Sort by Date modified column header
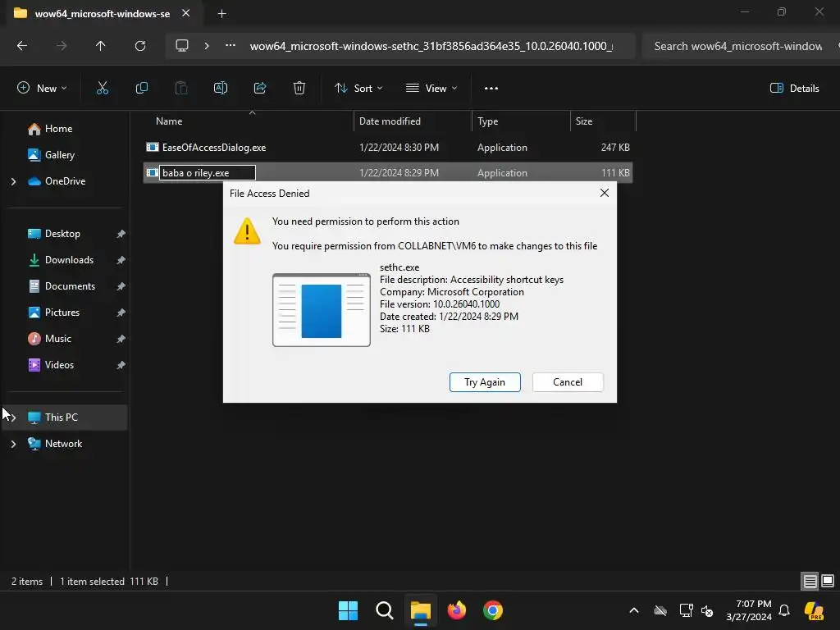840x630 pixels. click(x=390, y=121)
